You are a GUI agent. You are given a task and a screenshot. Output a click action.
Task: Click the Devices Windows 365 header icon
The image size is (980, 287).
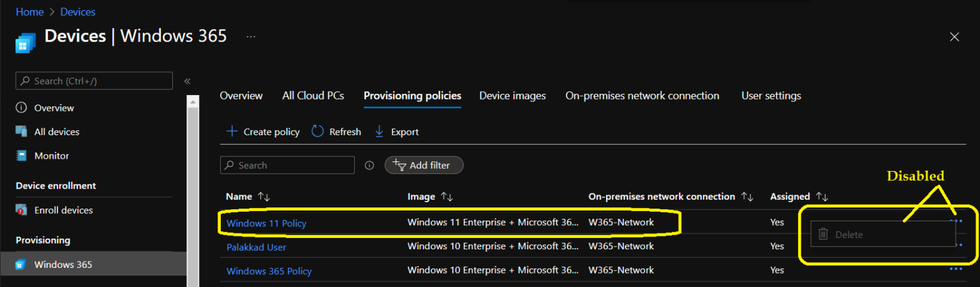coord(26,43)
